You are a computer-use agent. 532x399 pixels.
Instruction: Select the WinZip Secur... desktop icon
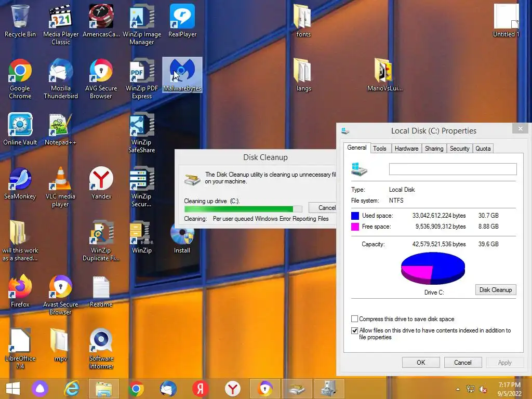pos(141,187)
